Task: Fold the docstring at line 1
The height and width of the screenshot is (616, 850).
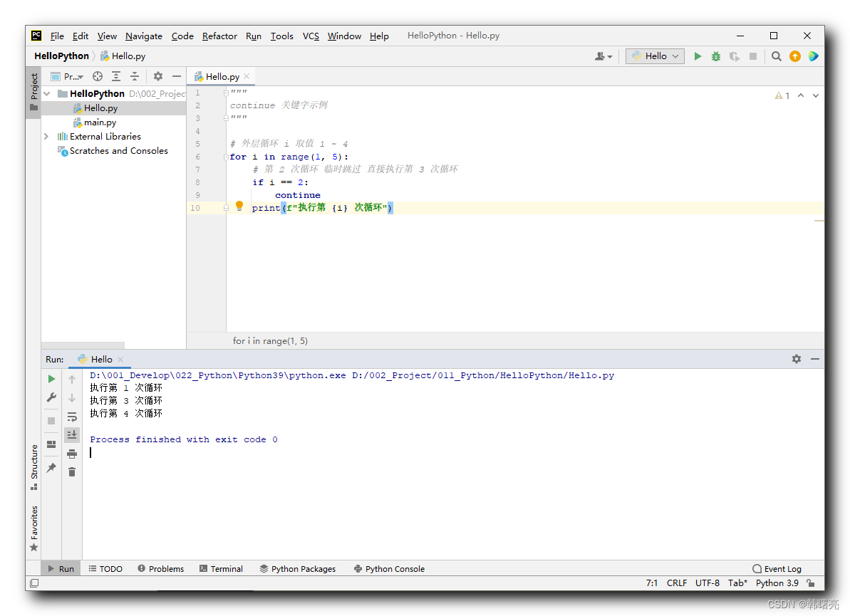Action: pos(226,93)
